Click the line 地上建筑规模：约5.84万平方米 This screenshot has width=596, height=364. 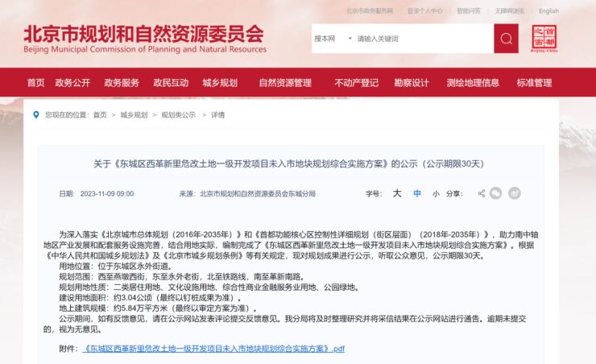click(158, 308)
